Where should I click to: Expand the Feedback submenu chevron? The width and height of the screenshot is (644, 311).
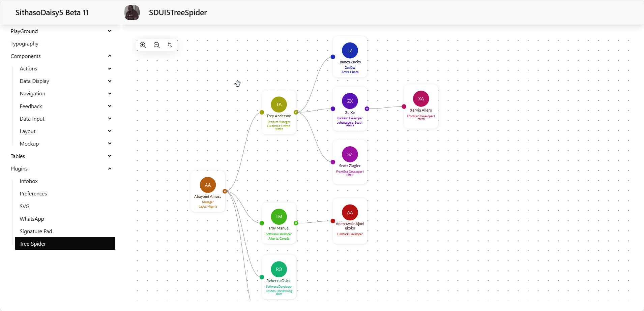point(110,106)
